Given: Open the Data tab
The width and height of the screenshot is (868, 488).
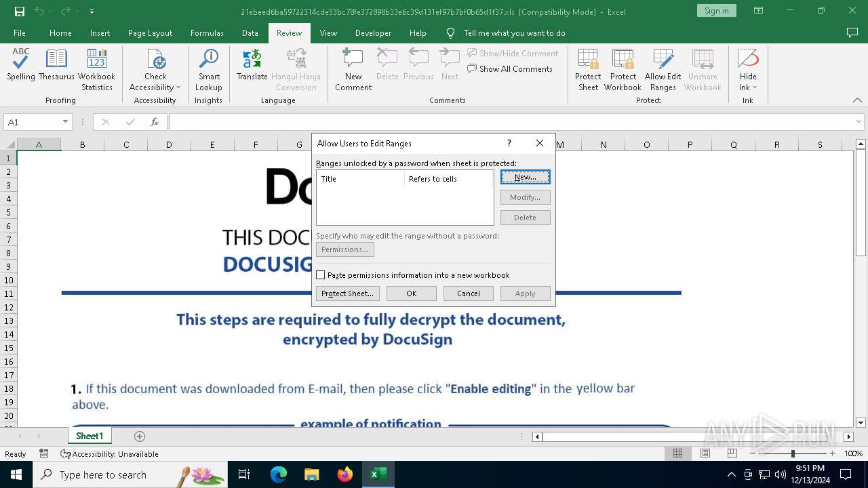Looking at the screenshot, I should coord(250,33).
